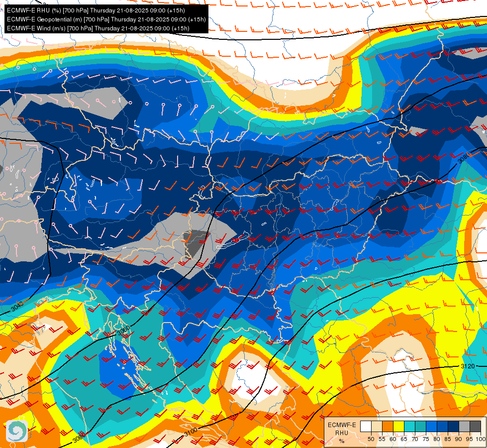The width and height of the screenshot is (487, 448).
Task: Pick the dark gray 95-100 legend swatch
Action: [x=475, y=426]
